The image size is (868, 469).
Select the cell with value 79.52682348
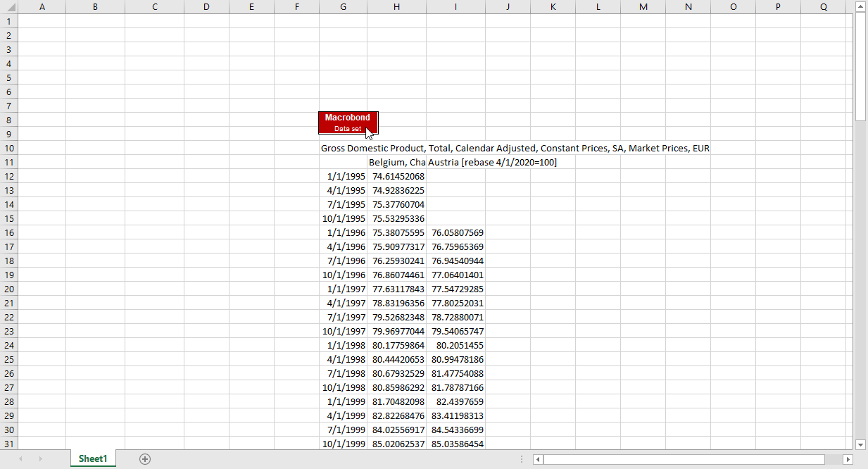(396, 317)
